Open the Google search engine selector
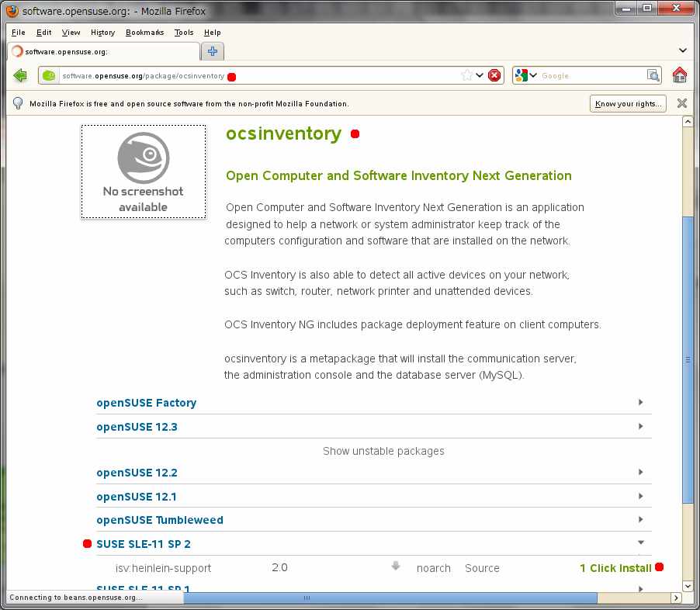This screenshot has height=610, width=700. tap(525, 75)
